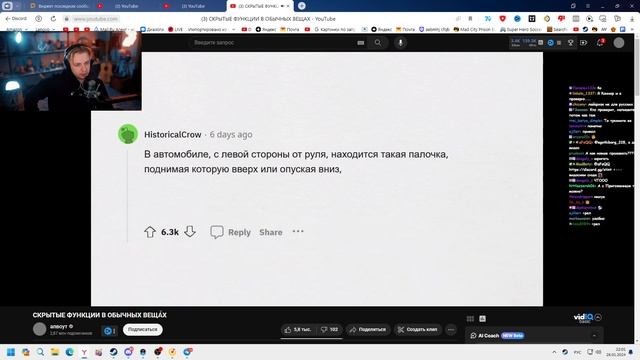The image size is (640, 360).
Task: Collapse the vidIQ panel with its chevron
Action: 598,317
